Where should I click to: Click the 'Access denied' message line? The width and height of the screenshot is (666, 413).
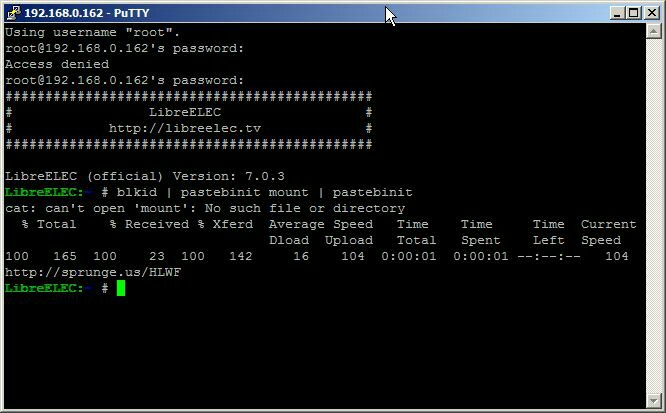(x=57, y=64)
